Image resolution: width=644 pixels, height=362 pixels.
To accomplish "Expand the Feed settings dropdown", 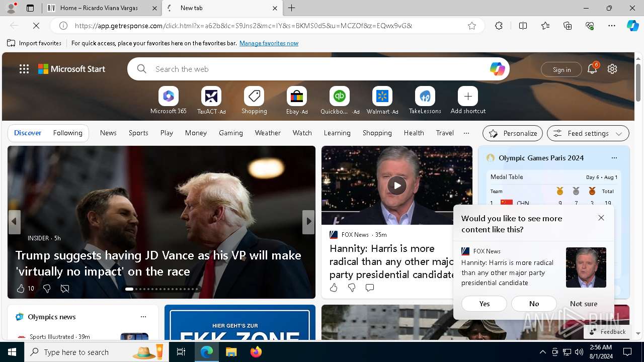I will tap(588, 133).
